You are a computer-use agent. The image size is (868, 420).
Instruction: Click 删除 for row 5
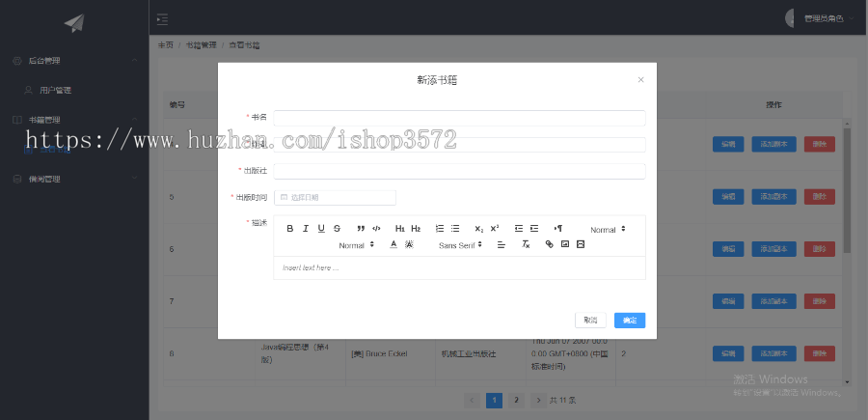(819, 197)
